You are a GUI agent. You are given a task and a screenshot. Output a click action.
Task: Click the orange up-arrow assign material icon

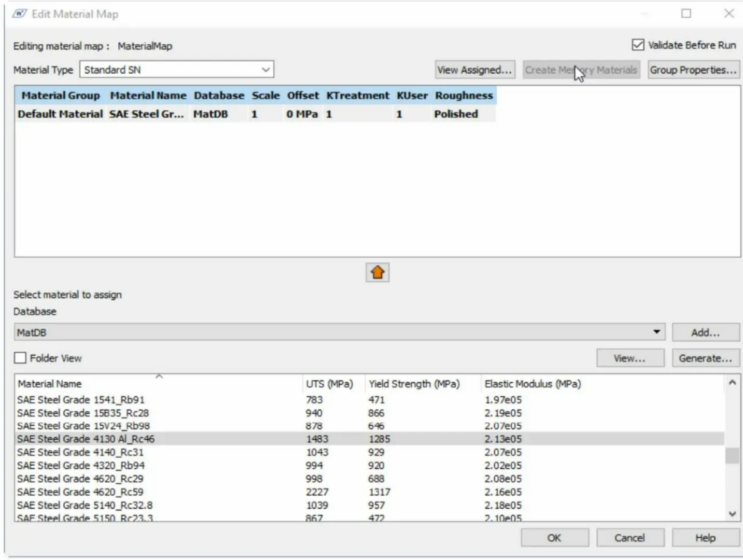(377, 272)
